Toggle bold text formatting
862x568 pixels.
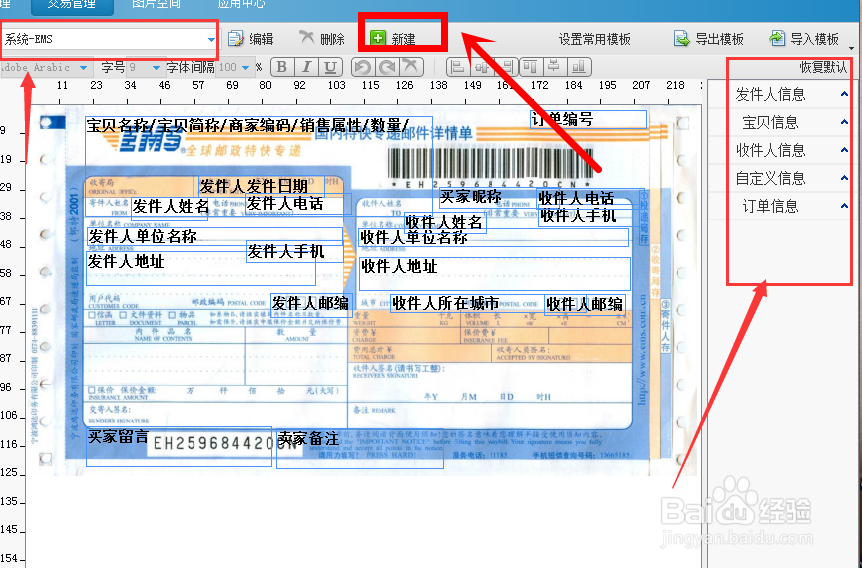(281, 67)
